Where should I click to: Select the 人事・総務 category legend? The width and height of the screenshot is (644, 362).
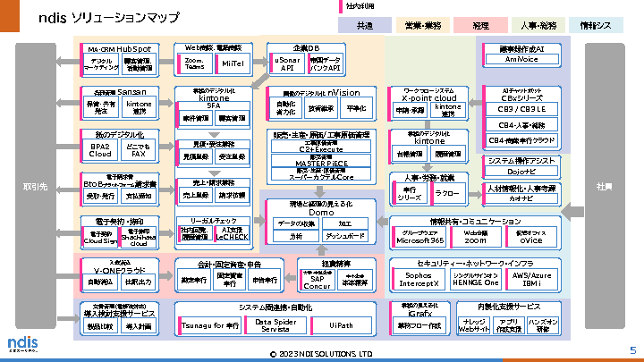point(538,25)
